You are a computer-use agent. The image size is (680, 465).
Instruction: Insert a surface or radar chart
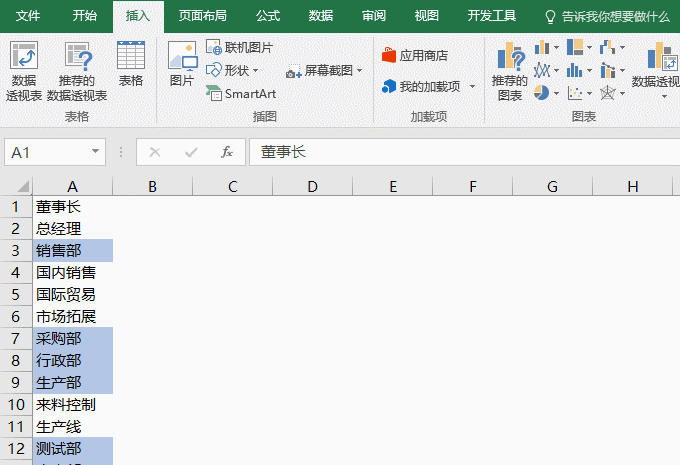(x=608, y=93)
